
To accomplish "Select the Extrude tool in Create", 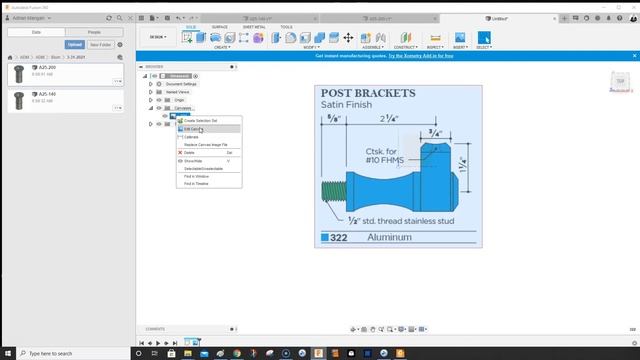I will pyautogui.click(x=201, y=38).
